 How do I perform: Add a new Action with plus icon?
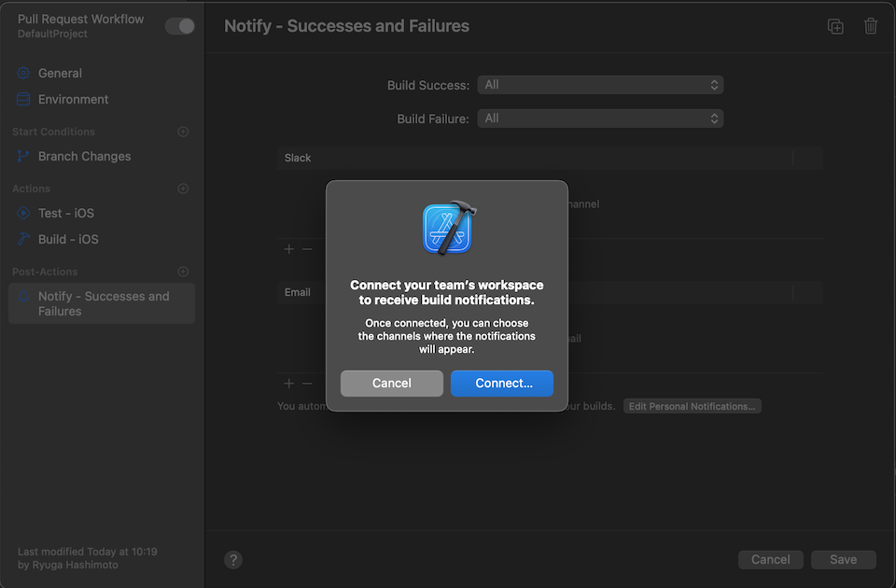(183, 189)
